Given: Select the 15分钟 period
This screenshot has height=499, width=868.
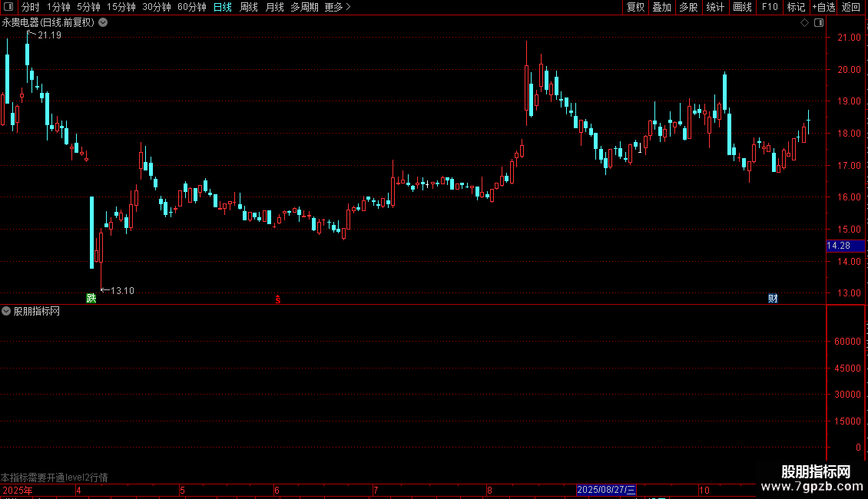Looking at the screenshot, I should point(121,7).
